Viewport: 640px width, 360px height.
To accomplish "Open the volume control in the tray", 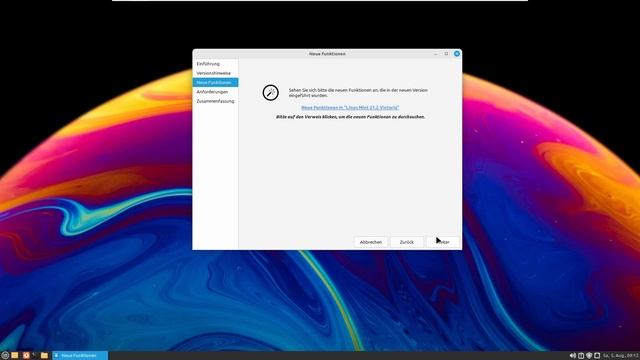I will coord(573,356).
